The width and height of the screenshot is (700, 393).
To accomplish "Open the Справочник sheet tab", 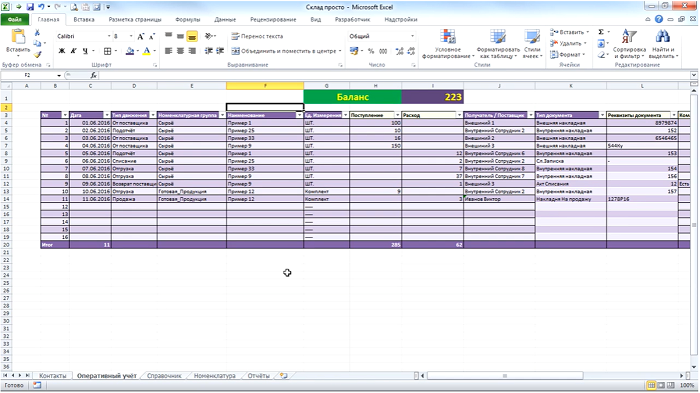I will tap(164, 376).
